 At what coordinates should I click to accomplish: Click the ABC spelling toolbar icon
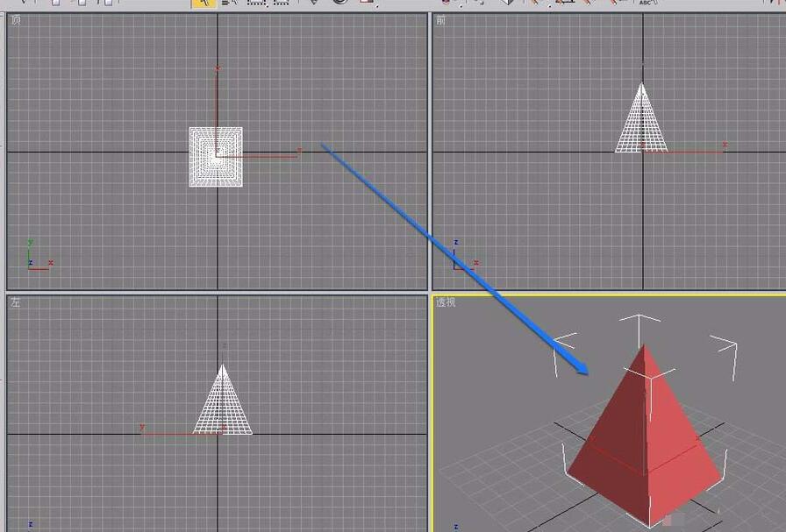(647, 3)
